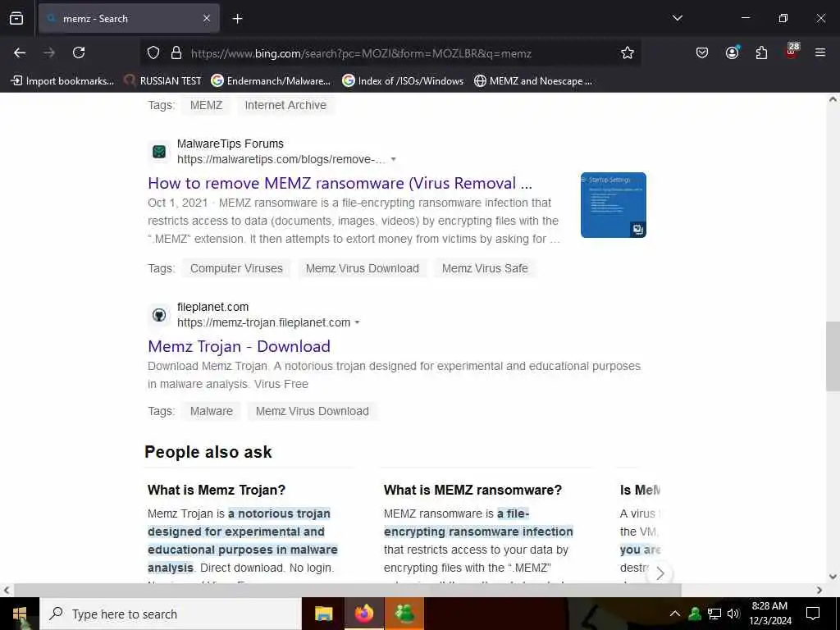Open Firefox account icon
The height and width of the screenshot is (630, 840).
pyautogui.click(x=732, y=52)
